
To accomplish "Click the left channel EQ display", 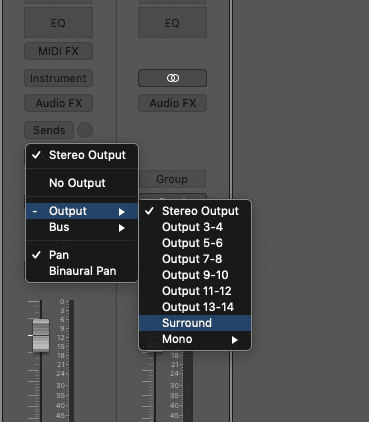I will click(x=58, y=22).
